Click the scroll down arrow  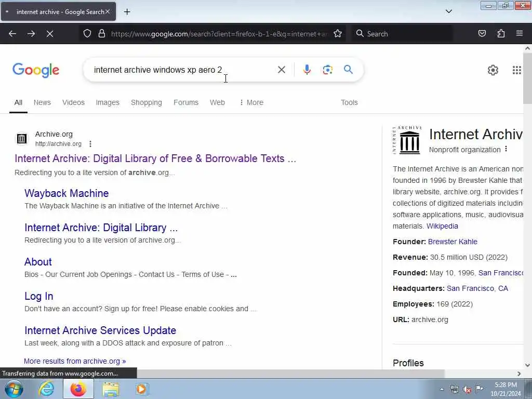pos(527,365)
